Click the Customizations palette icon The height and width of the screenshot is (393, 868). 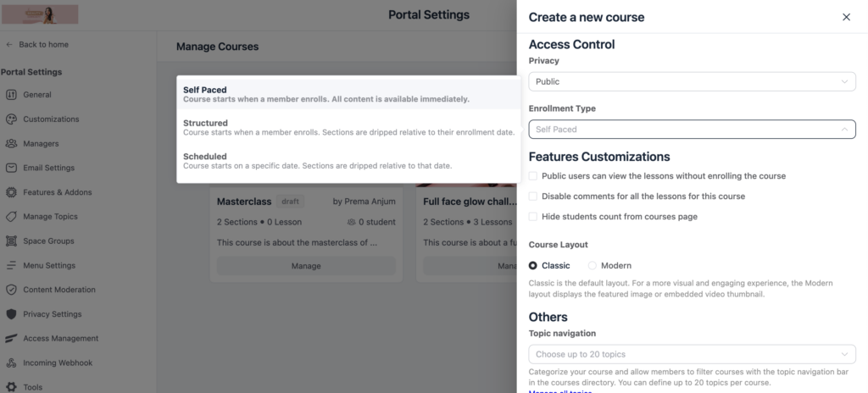coord(11,119)
